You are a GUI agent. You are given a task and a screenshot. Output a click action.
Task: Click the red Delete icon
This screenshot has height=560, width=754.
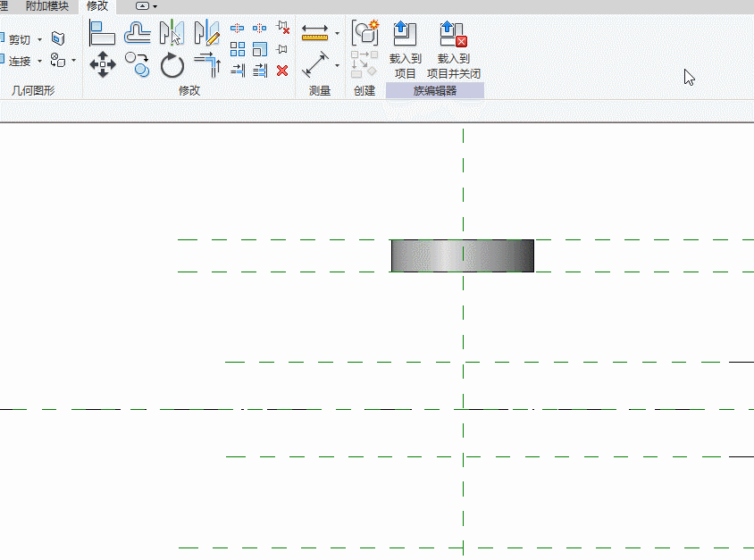282,71
